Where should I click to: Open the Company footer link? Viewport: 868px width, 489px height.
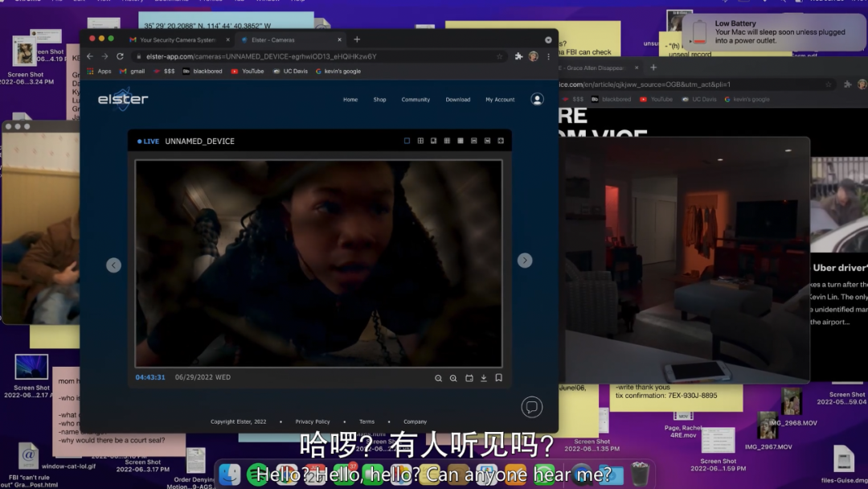click(416, 421)
